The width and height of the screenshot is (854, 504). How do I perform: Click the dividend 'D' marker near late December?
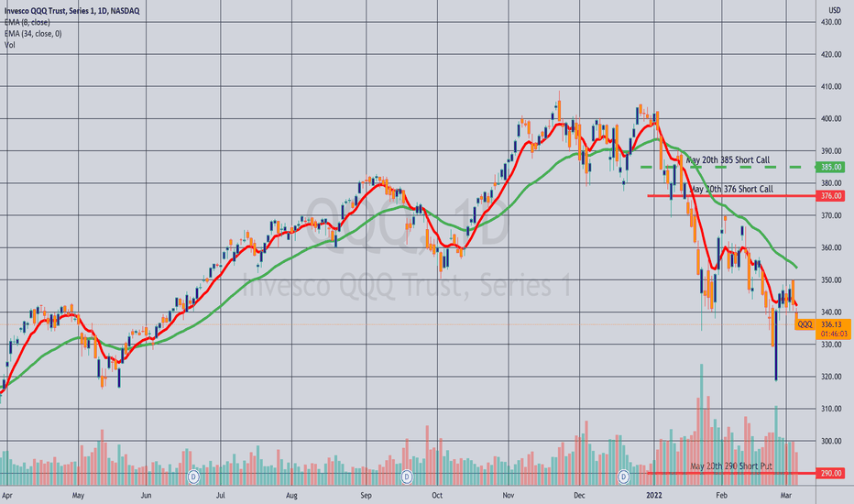pyautogui.click(x=624, y=477)
